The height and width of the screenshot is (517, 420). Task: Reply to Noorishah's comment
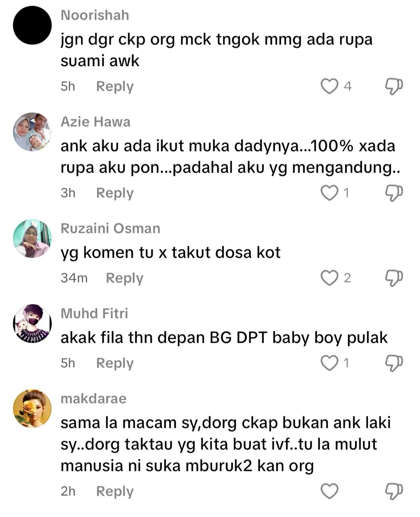click(115, 86)
